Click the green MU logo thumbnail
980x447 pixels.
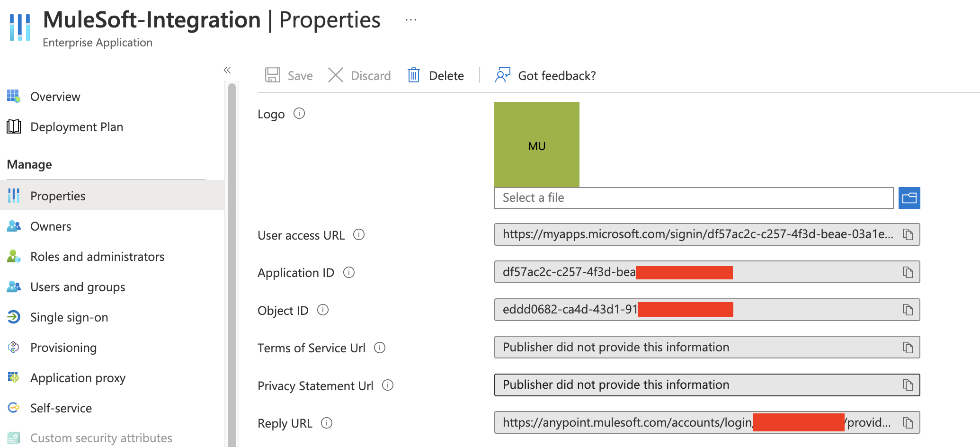click(x=536, y=144)
